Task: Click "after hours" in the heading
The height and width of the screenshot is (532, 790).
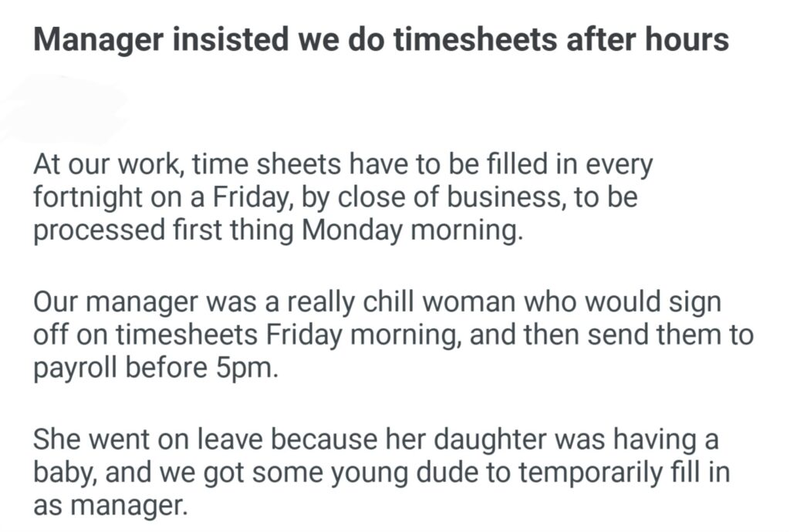Action: (642, 39)
